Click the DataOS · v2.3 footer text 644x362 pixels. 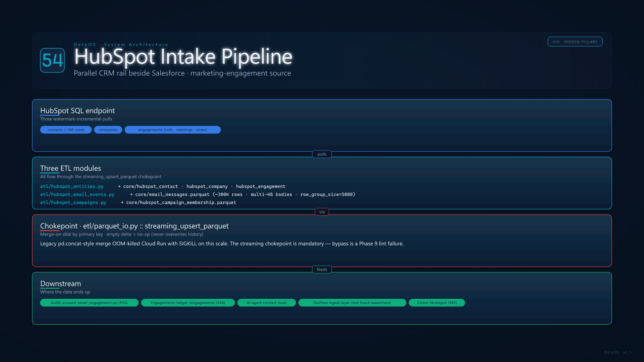click(618, 352)
